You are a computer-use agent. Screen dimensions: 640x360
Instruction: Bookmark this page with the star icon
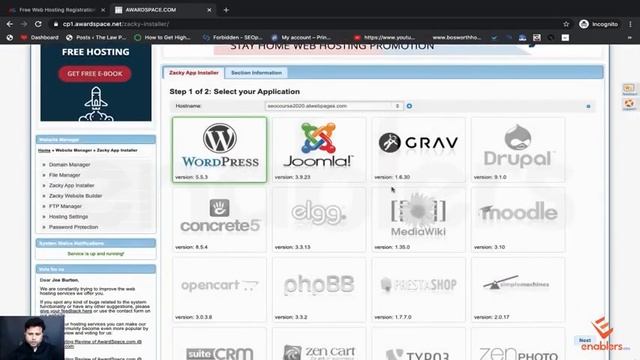pyautogui.click(x=566, y=24)
